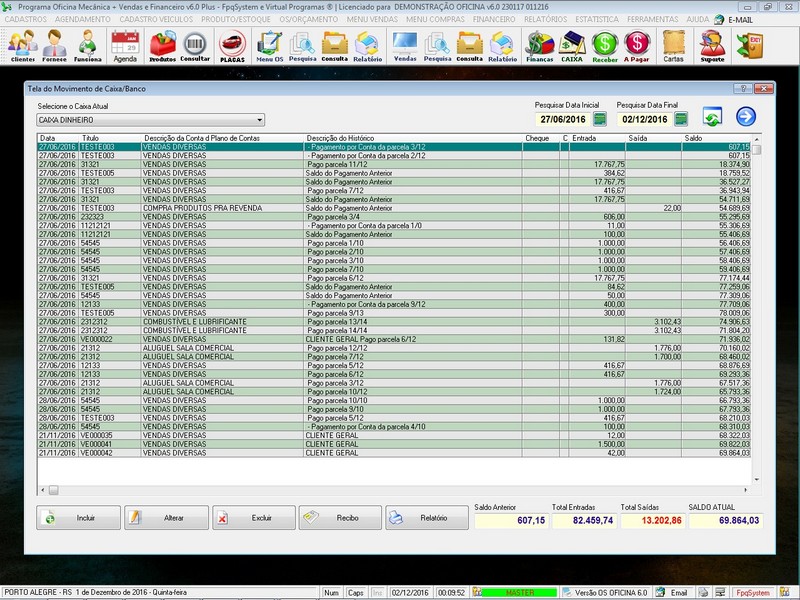Click the Exit door icon
The width and height of the screenshot is (800, 600).
point(749,45)
